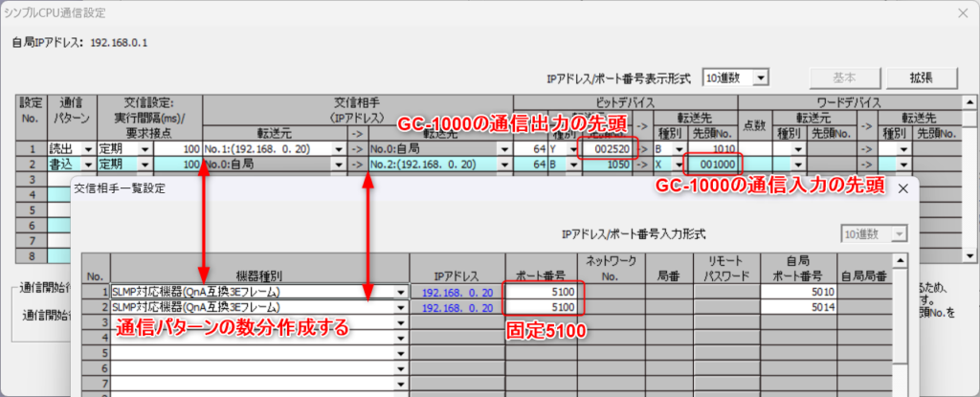The width and height of the screenshot is (980, 397).
Task: Open bit device source type dropdown B in row 2
Action: coord(573,165)
